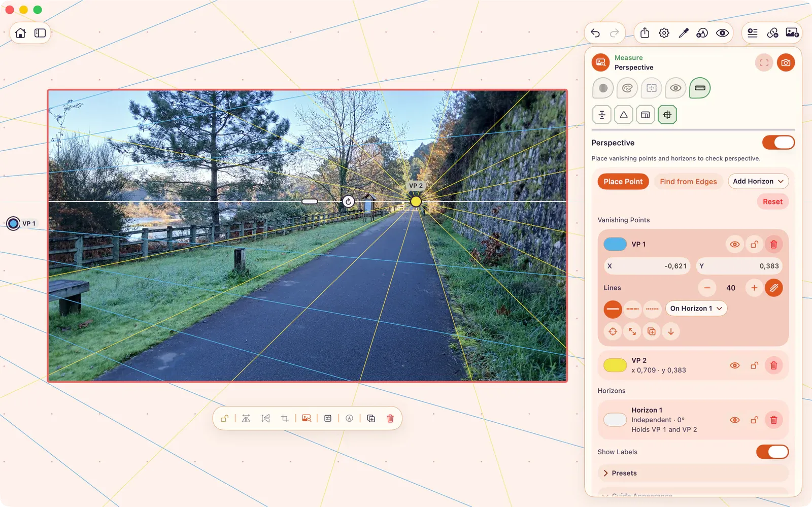The height and width of the screenshot is (507, 812).
Task: Select the ruler Measure tab
Action: 700,88
